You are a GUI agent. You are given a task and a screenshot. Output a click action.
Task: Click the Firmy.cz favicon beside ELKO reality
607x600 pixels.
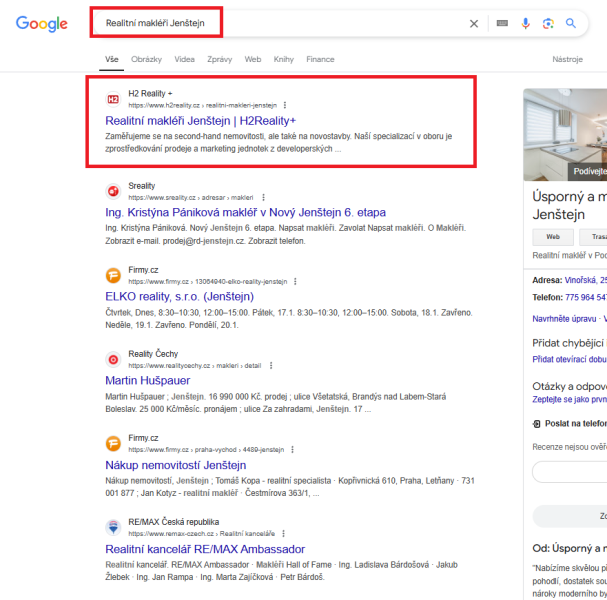click(x=113, y=275)
